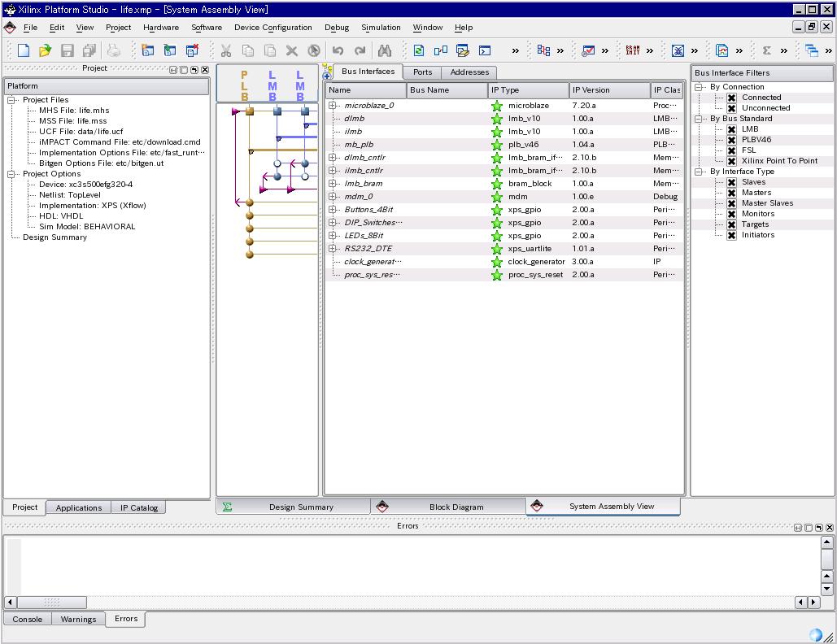Click the Copy toolbar icon

coord(248,50)
